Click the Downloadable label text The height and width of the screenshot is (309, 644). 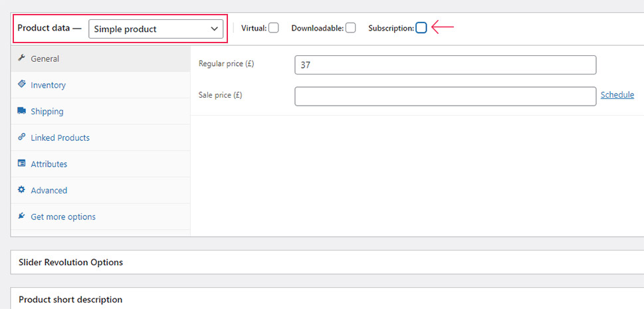318,29
